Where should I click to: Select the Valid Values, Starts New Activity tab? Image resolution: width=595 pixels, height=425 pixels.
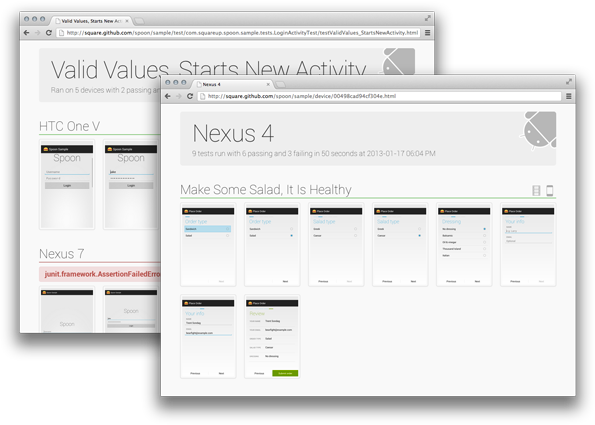click(91, 21)
